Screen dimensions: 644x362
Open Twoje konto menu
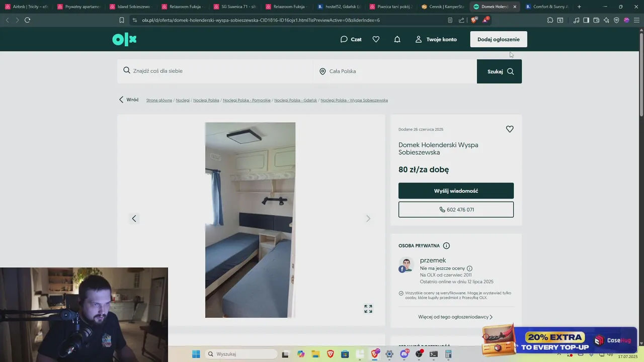click(436, 39)
